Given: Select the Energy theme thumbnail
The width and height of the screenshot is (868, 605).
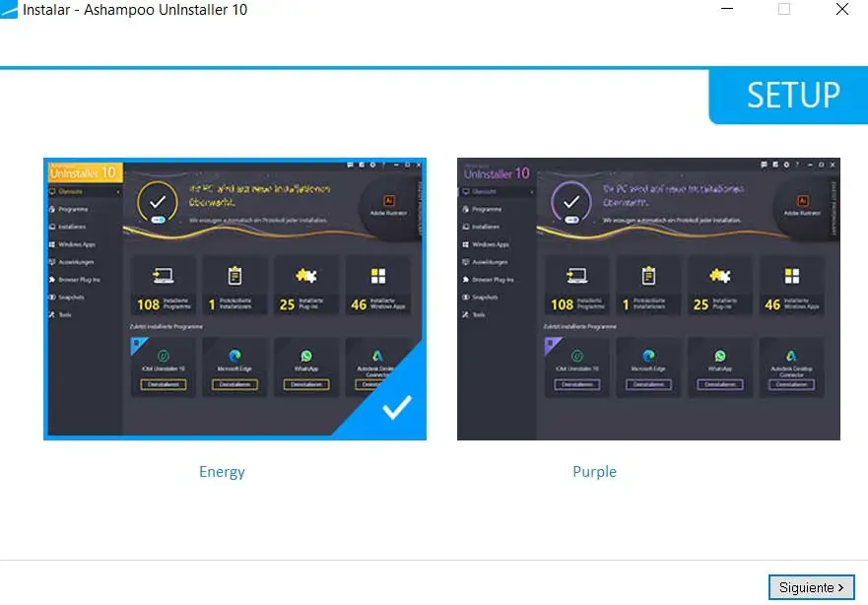Looking at the screenshot, I should coord(234,299).
